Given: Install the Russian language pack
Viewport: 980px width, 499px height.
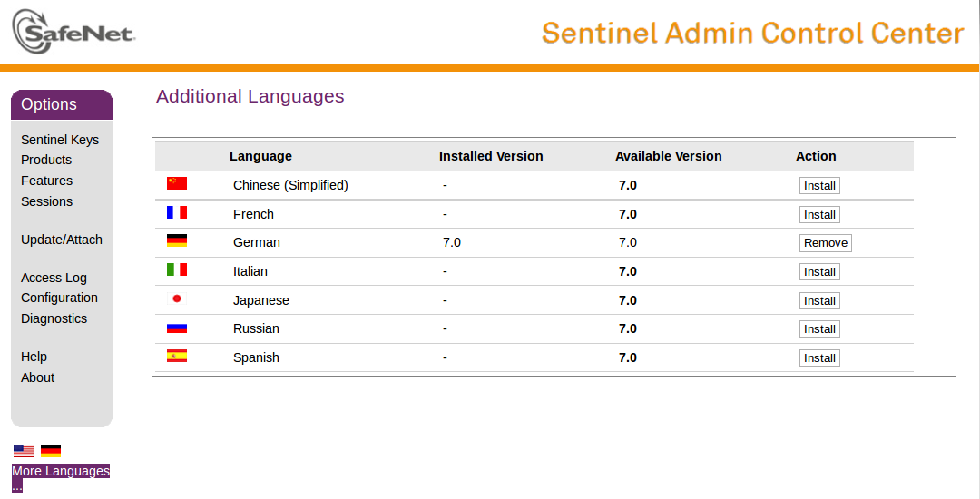Looking at the screenshot, I should click(819, 329).
